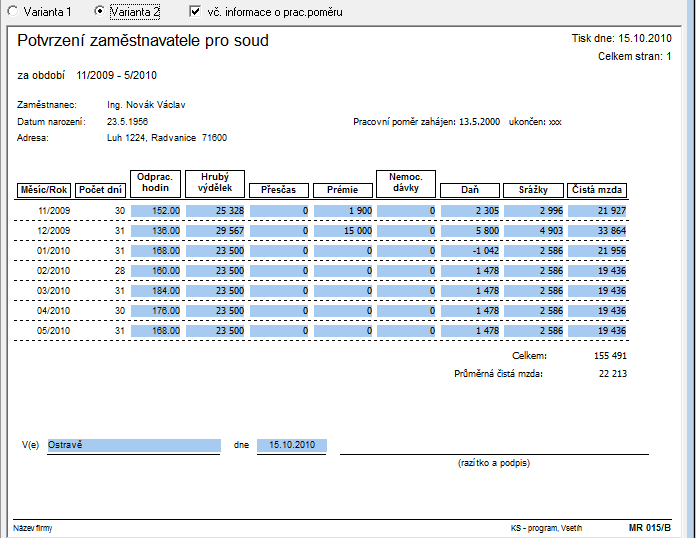Edit Hrubý výdělek for 03/2010
696x538 pixels.
(215, 291)
